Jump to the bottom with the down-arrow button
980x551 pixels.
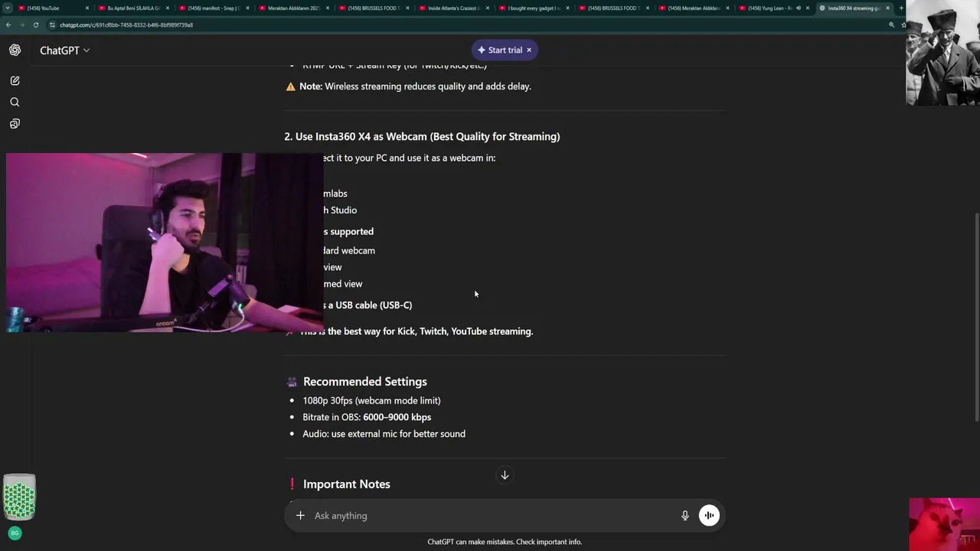(505, 475)
